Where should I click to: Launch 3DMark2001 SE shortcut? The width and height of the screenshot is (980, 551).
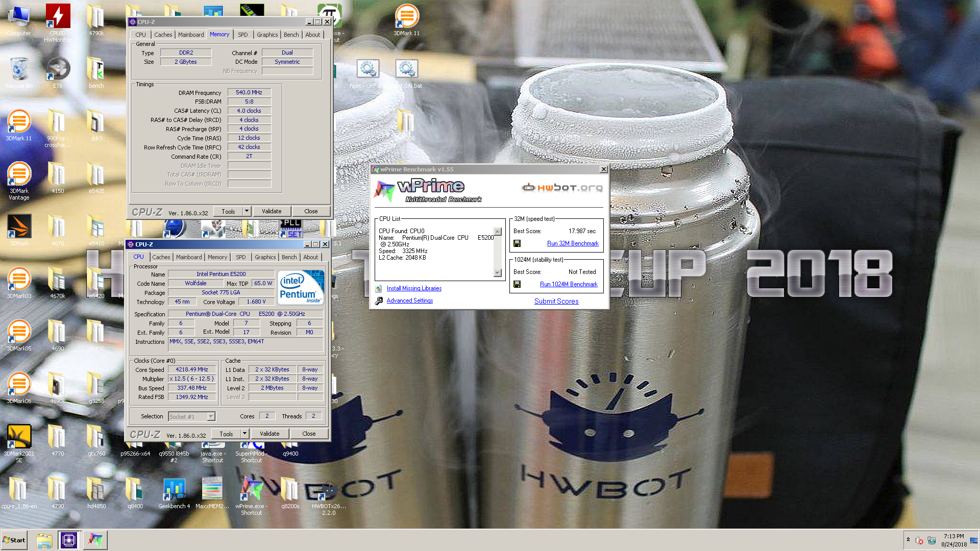(19, 443)
